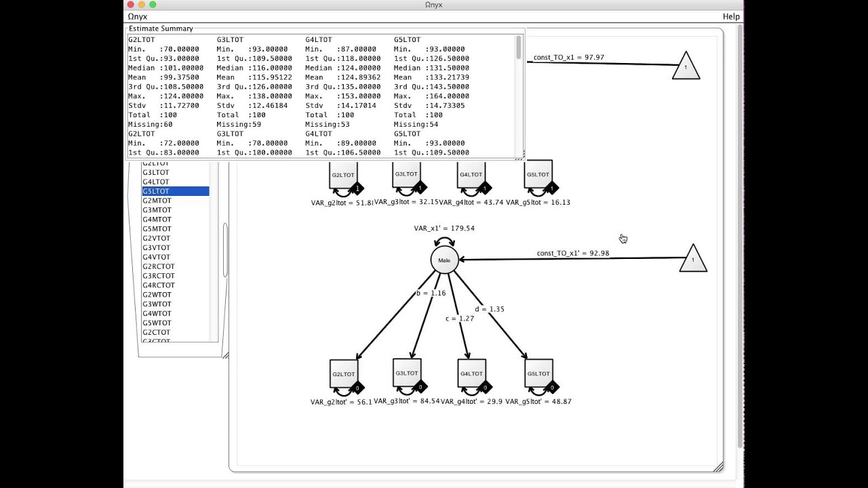Select G2MTOT in the variable list
Screen dimensions: 868x488
pyautogui.click(x=176, y=201)
